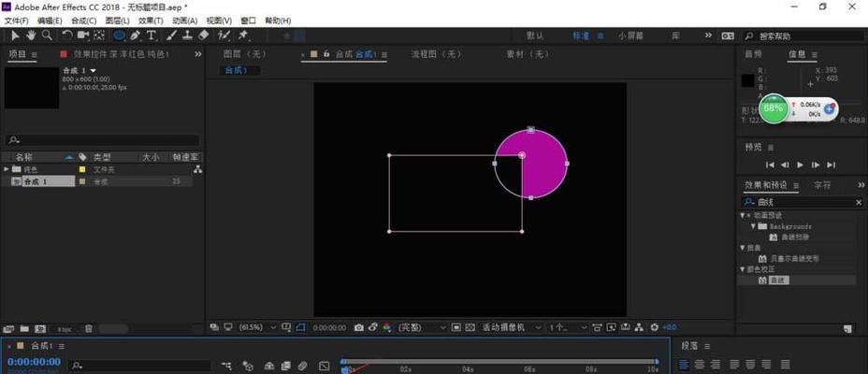Click the snapshot camera icon in viewer
Screen dimensions: 868x374
[x=359, y=327]
